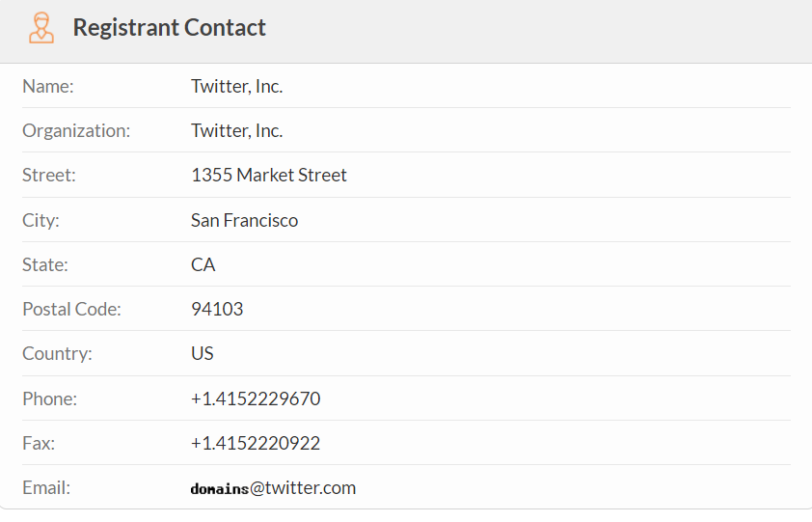Click the Registrant Contact person icon

(41, 28)
